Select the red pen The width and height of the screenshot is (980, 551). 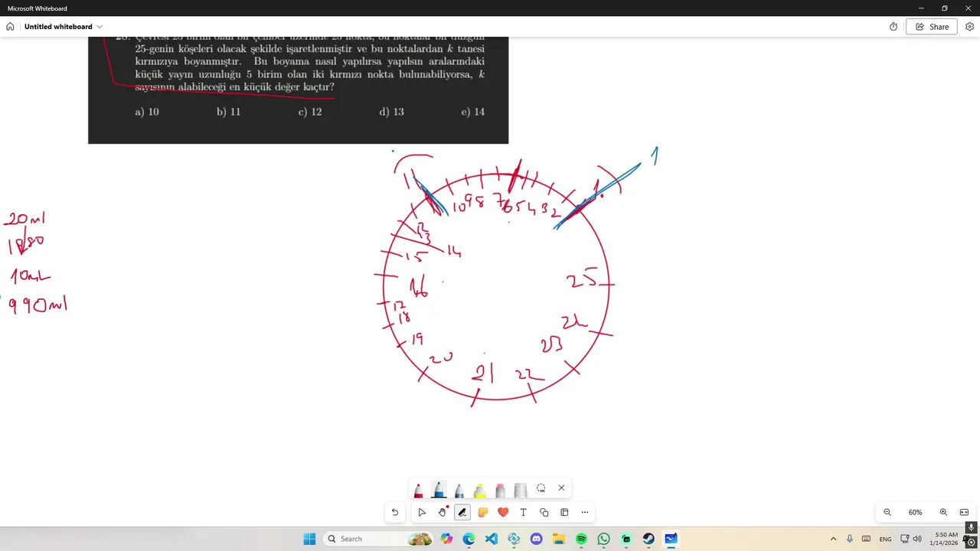418,490
